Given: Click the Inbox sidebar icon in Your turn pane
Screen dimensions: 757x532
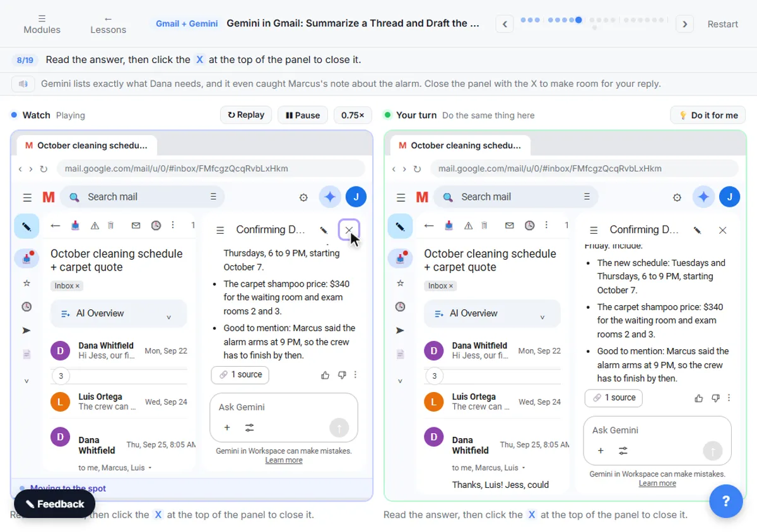Looking at the screenshot, I should 400,258.
